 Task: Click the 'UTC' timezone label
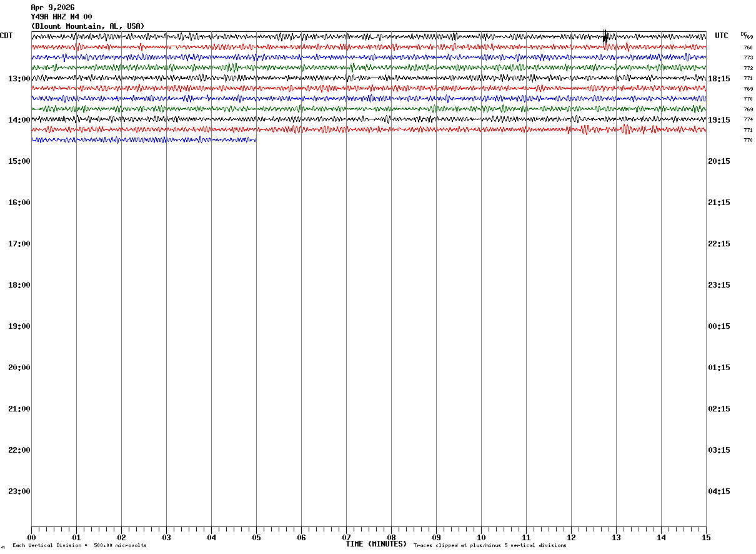click(722, 36)
